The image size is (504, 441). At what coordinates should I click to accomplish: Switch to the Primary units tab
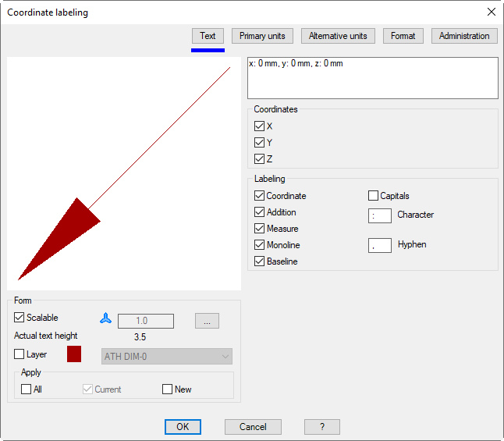point(262,36)
